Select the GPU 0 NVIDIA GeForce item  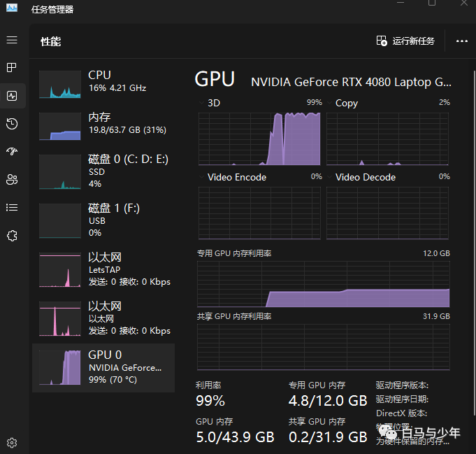[103, 368]
